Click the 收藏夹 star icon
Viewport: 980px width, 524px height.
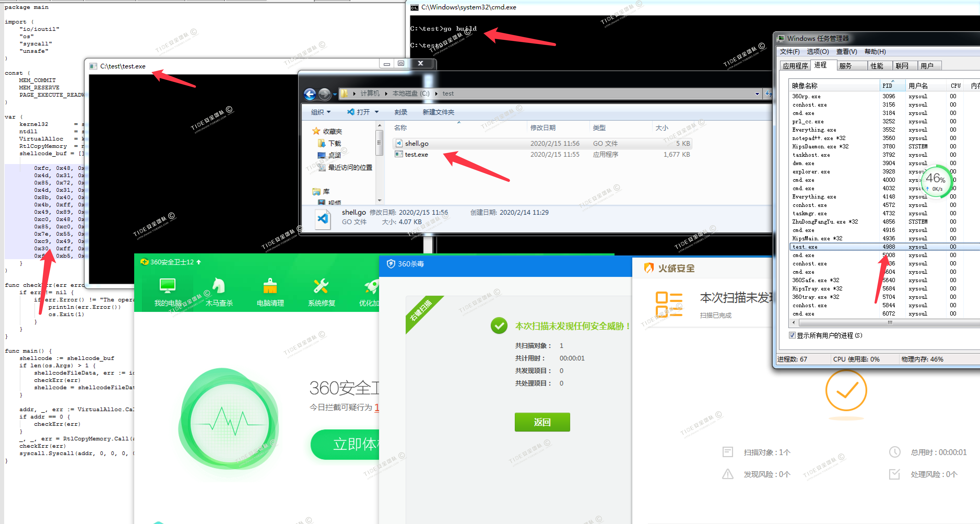(316, 131)
